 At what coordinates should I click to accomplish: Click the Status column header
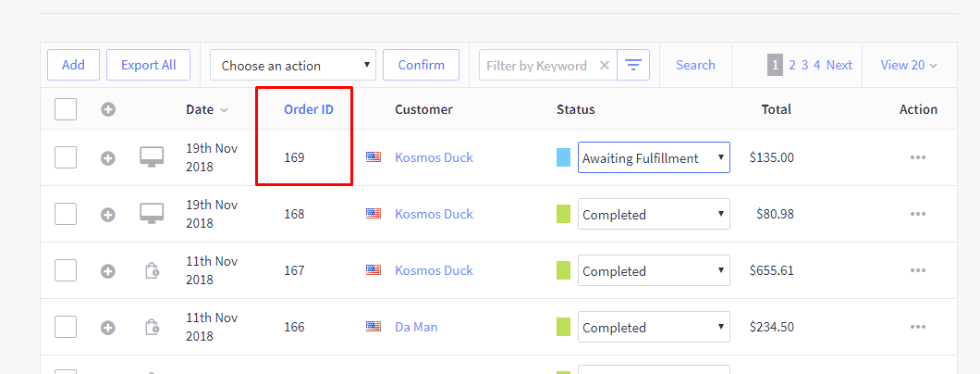(576, 109)
